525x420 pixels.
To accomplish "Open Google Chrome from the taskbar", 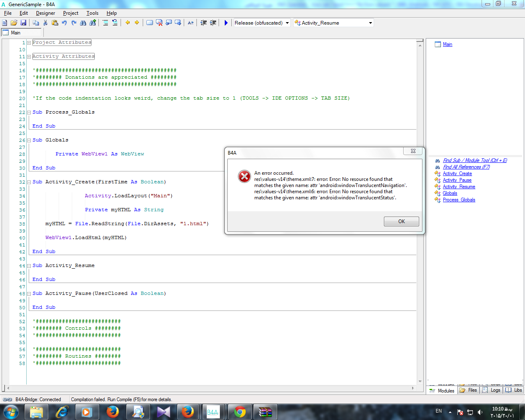I will (240, 412).
